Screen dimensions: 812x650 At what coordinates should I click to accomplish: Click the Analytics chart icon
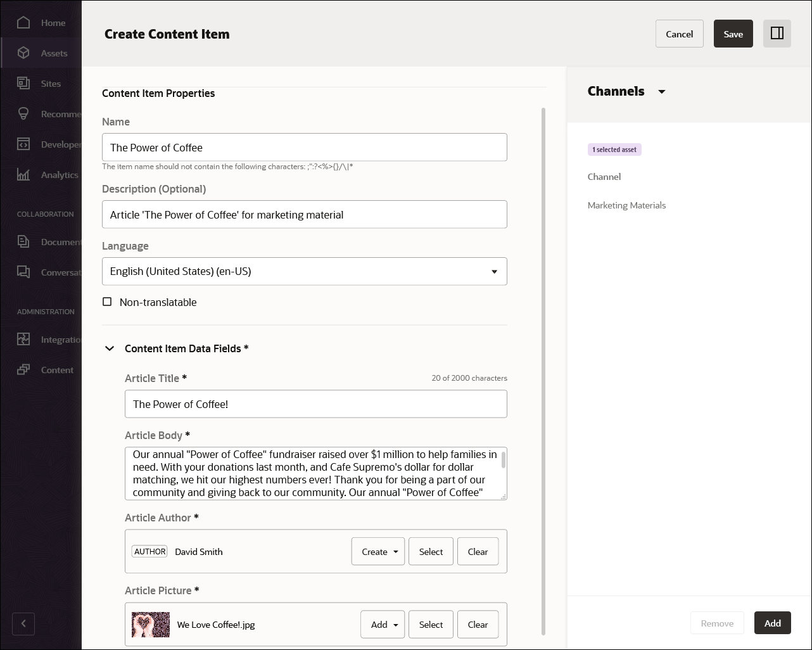click(23, 175)
